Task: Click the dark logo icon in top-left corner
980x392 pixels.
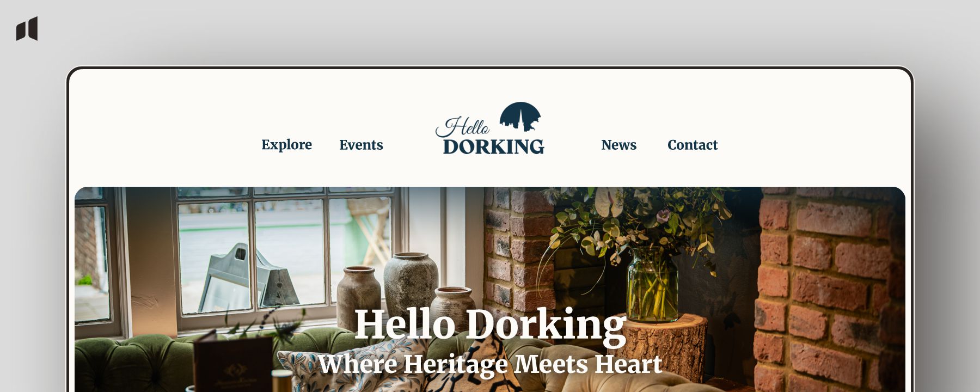Action: point(27,29)
